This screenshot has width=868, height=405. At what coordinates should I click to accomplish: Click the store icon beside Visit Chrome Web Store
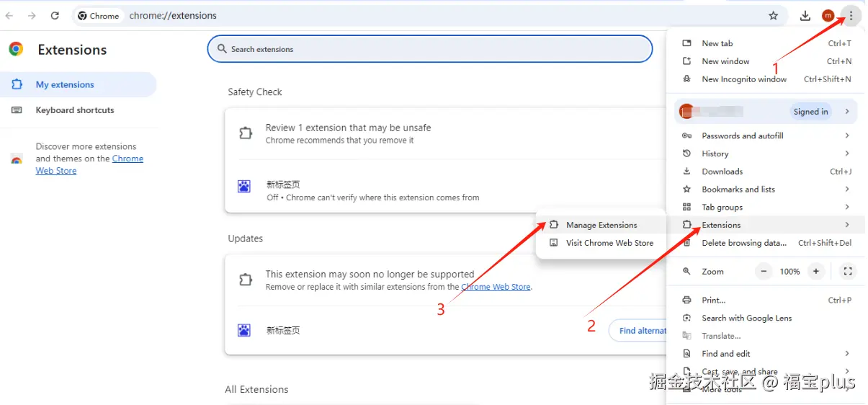[553, 243]
